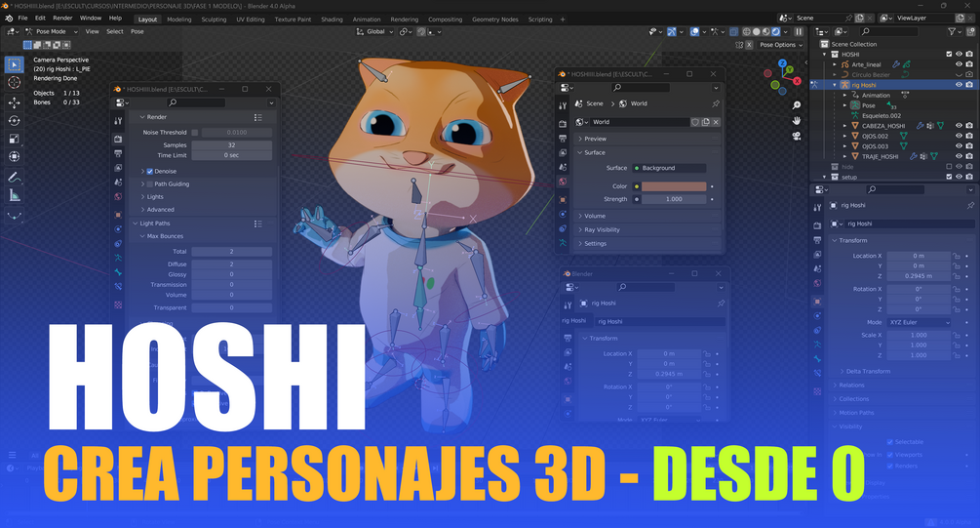This screenshot has height=528, width=980.
Task: Activate the Transform tool
Action: click(x=15, y=156)
